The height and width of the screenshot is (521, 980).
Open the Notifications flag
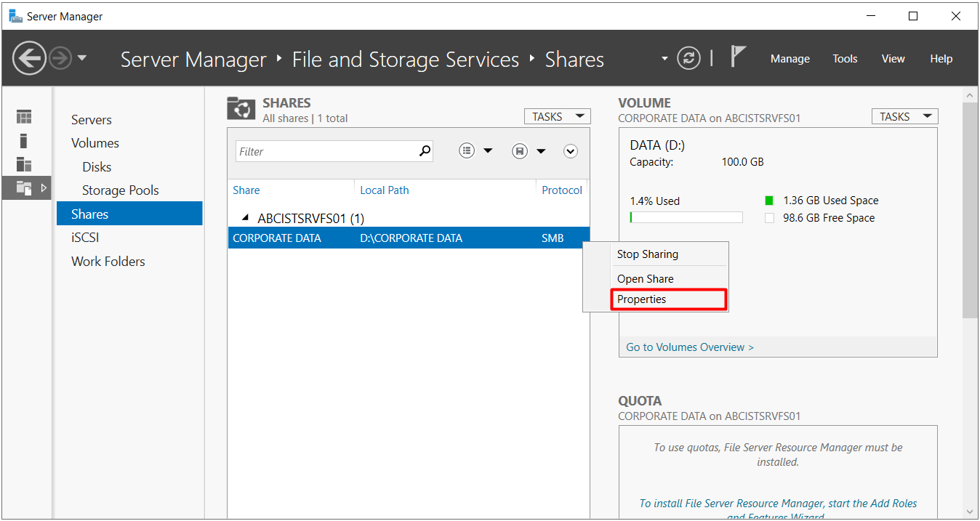(x=738, y=57)
